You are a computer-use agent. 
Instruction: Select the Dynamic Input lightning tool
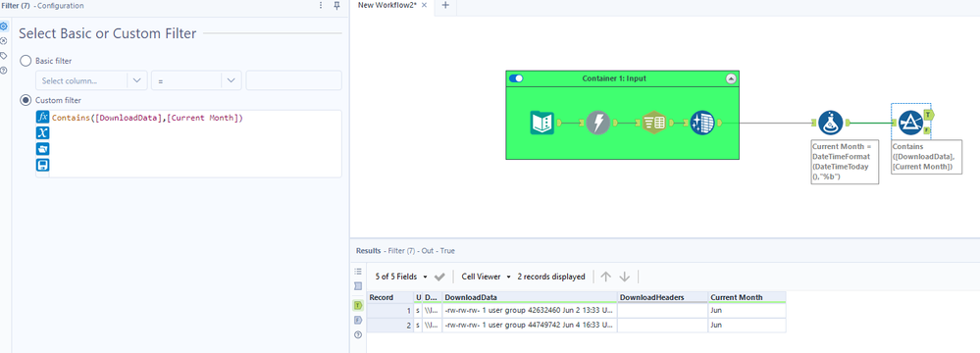tap(598, 123)
